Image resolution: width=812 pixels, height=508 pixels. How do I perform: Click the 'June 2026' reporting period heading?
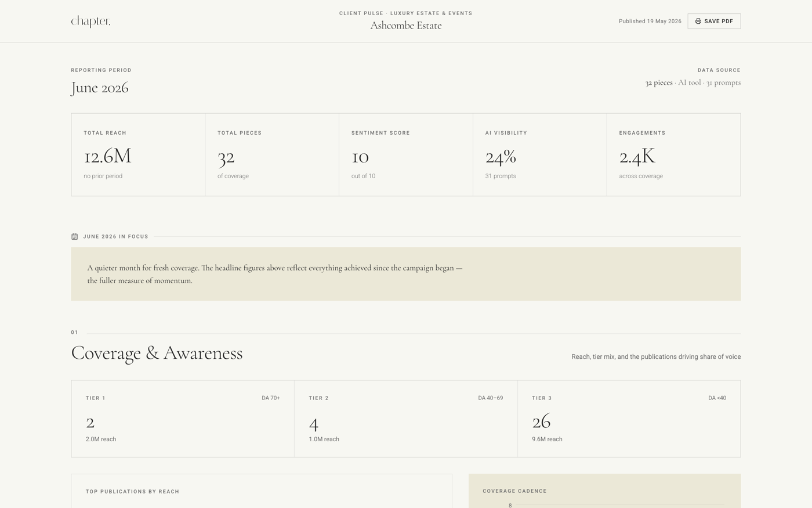(x=100, y=88)
